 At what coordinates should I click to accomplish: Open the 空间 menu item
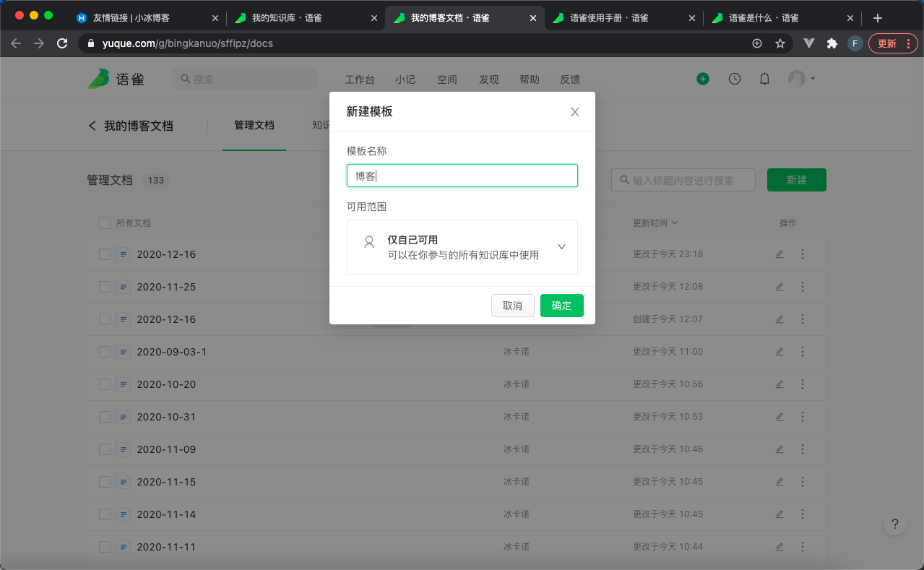tap(447, 79)
